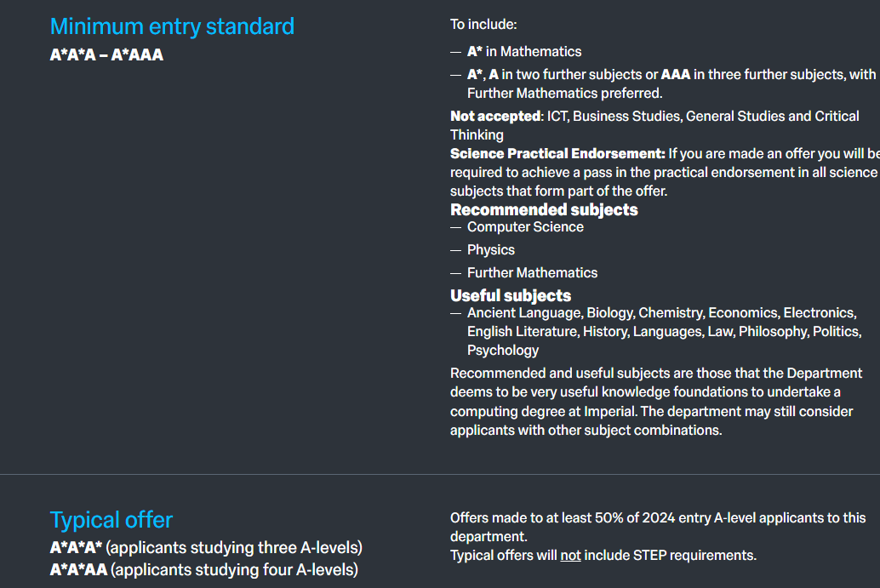Click the 'Recommended subjects' subheading
This screenshot has width=880, height=588.
click(x=544, y=210)
